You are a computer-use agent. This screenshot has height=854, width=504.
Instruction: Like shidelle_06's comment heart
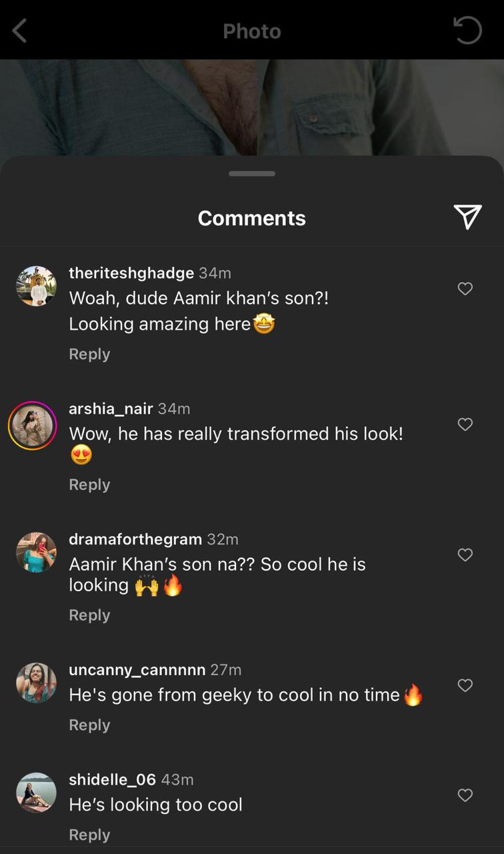click(x=465, y=795)
